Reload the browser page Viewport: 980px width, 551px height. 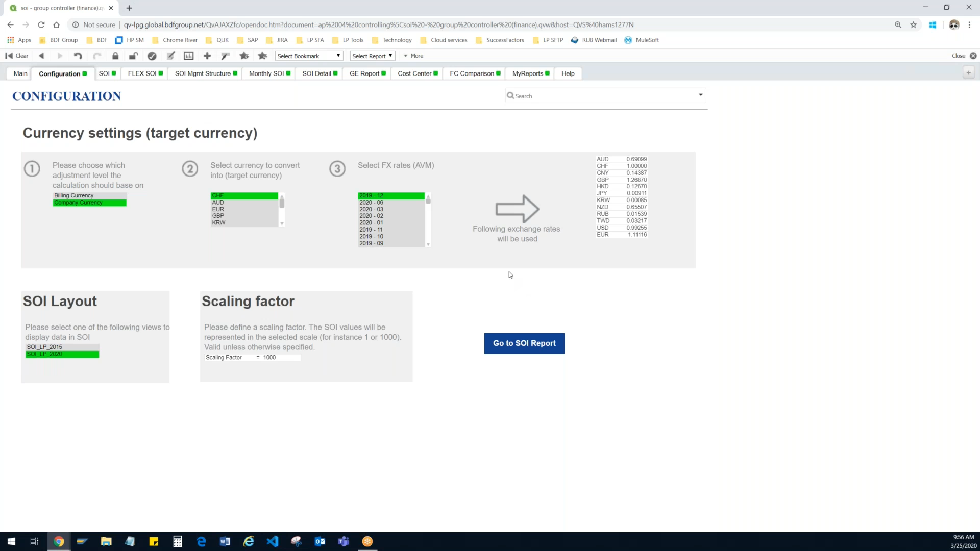coord(41,24)
